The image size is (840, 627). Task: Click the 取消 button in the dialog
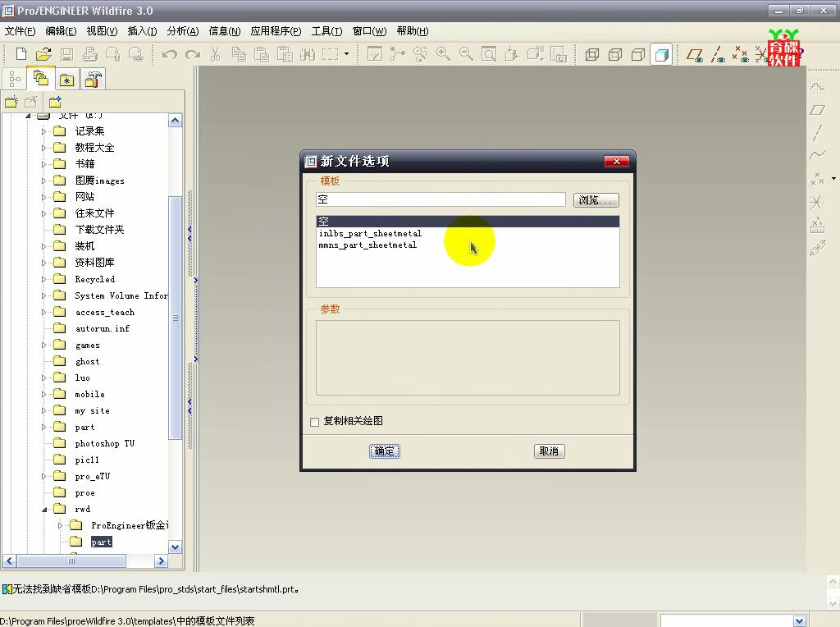click(x=549, y=451)
